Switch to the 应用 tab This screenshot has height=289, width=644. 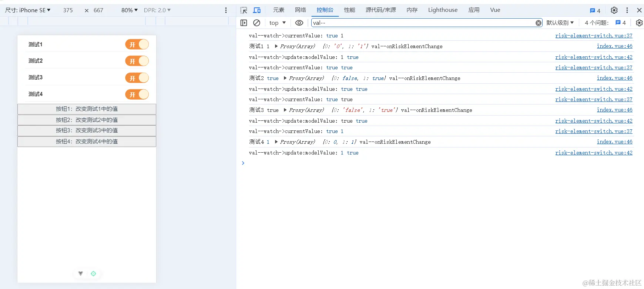(x=474, y=10)
